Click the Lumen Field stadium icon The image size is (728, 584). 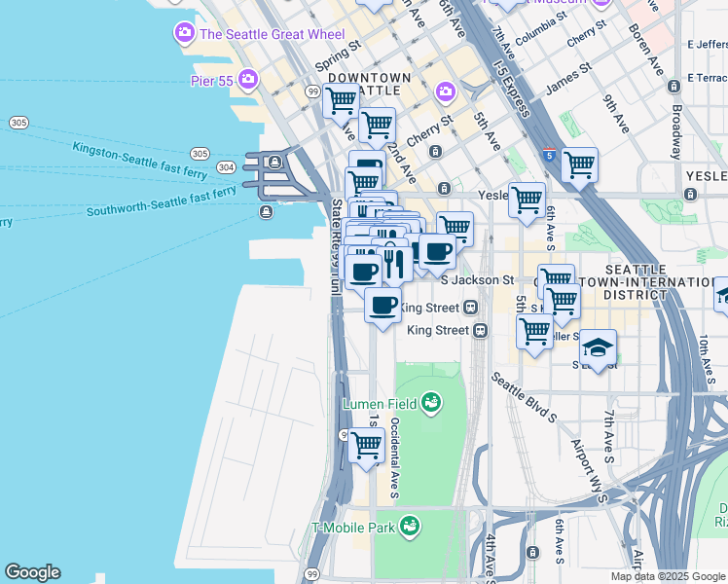[x=431, y=403]
